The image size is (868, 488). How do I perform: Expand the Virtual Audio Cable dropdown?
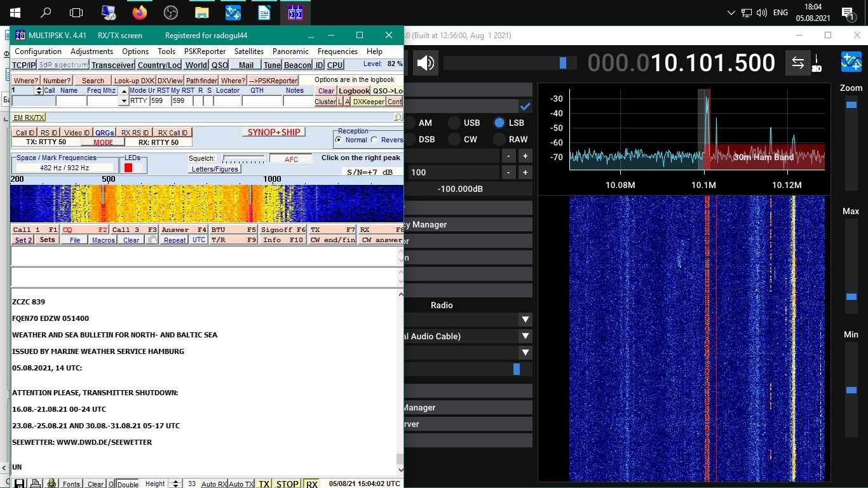525,336
